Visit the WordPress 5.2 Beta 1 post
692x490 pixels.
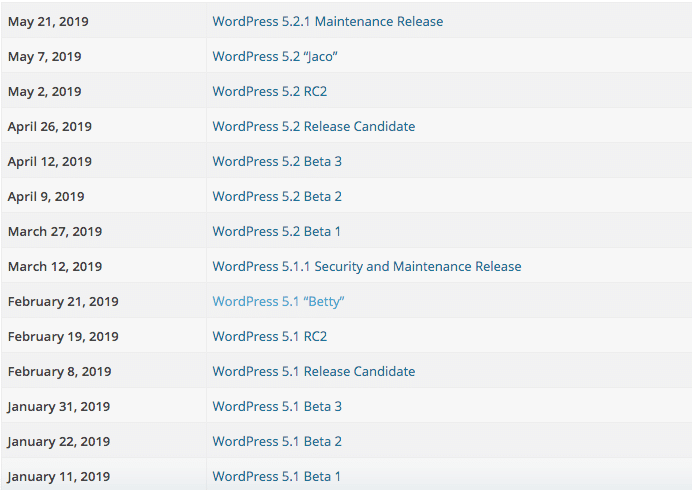point(276,231)
